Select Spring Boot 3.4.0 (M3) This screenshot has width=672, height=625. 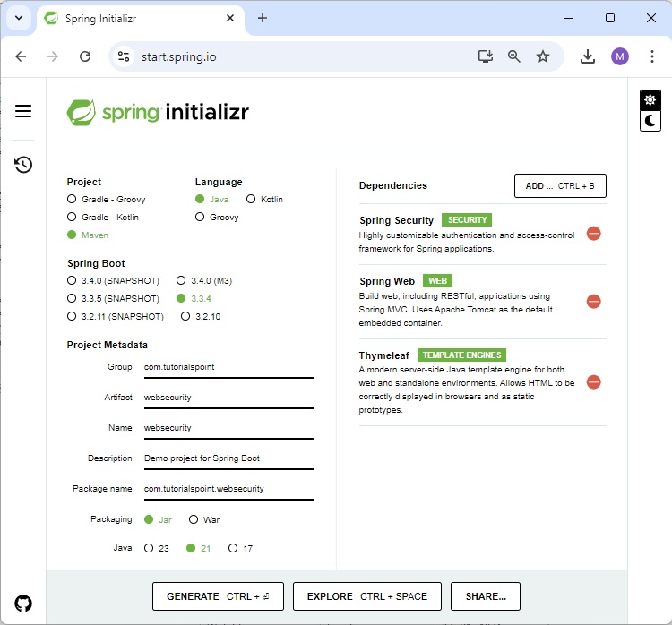click(x=204, y=280)
